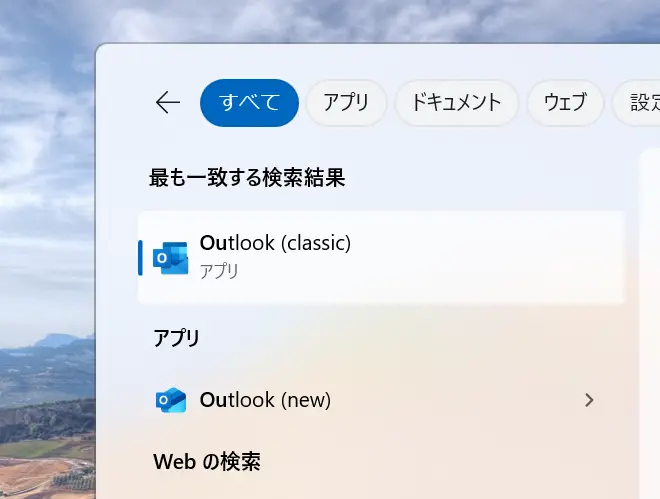Click the back arrow in search panel
This screenshot has height=499, width=660.
[x=168, y=103]
